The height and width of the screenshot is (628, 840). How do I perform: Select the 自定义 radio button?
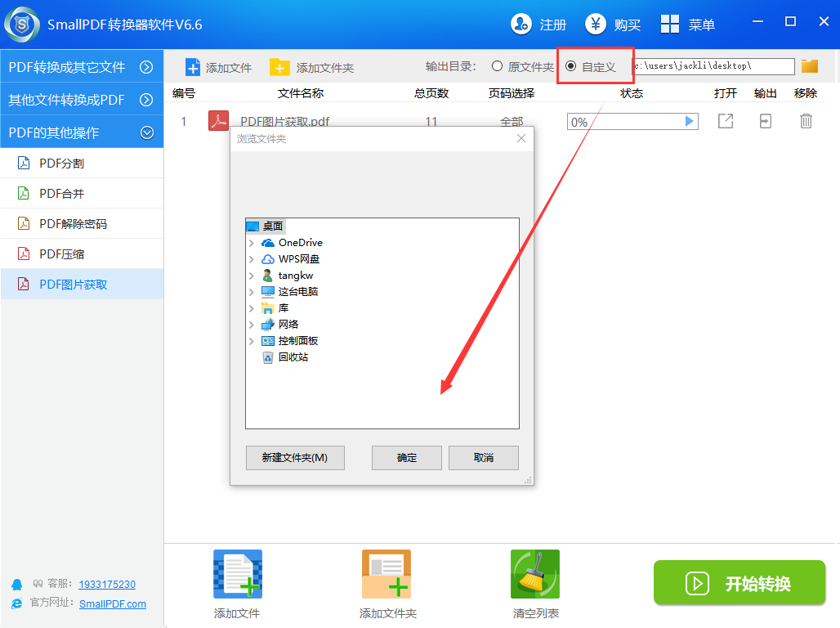(571, 66)
